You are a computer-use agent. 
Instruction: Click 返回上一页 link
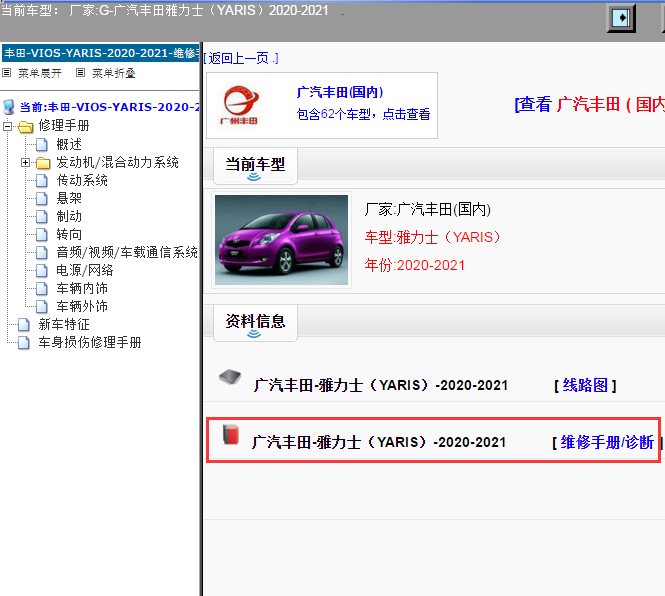pyautogui.click(x=241, y=59)
